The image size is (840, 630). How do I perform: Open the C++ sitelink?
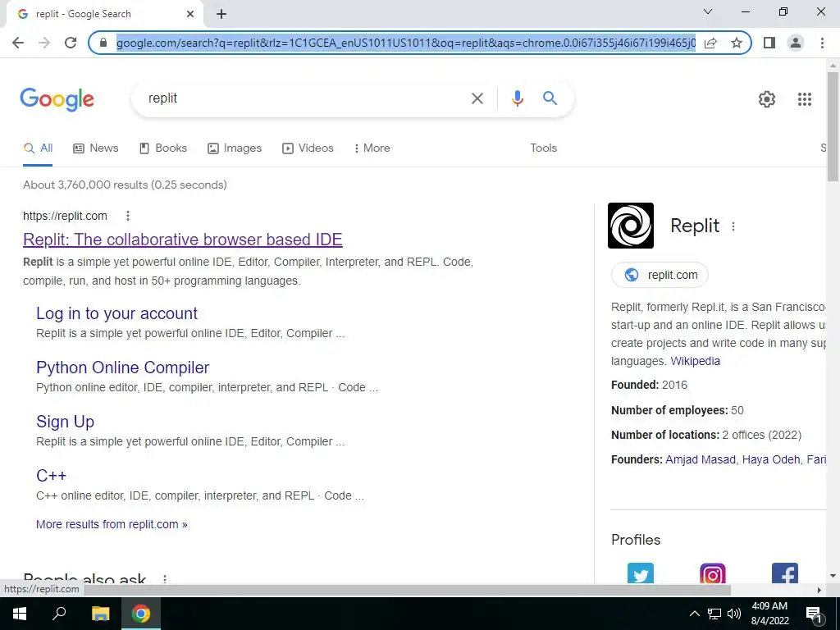pyautogui.click(x=52, y=476)
